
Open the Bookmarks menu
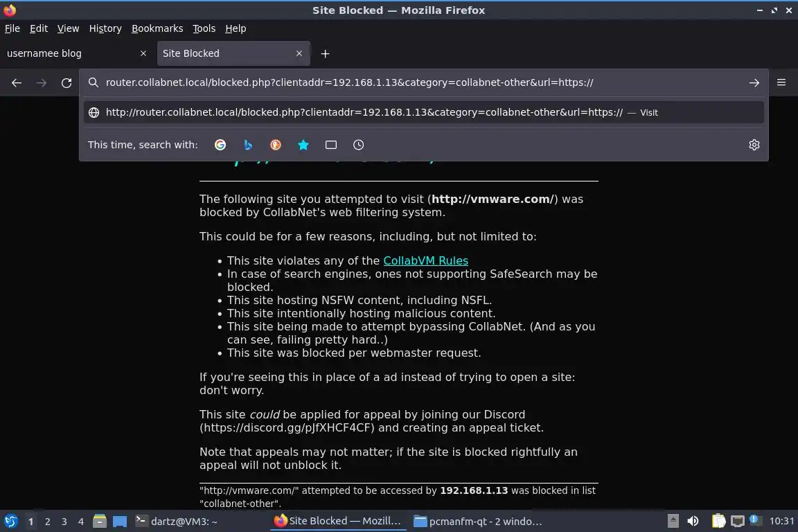157,28
